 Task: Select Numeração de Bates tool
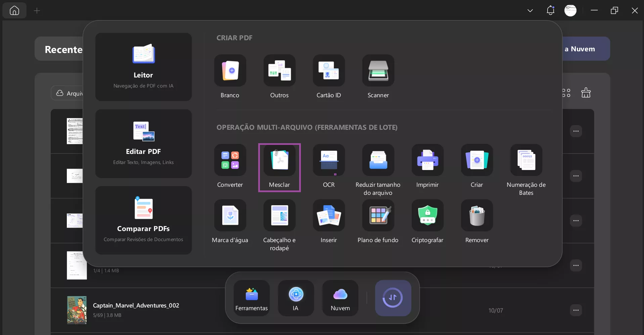(x=526, y=160)
